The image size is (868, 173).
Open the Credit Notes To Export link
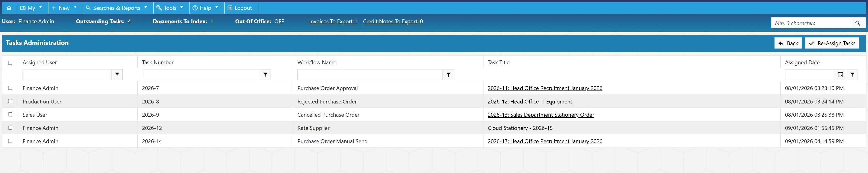pyautogui.click(x=393, y=21)
